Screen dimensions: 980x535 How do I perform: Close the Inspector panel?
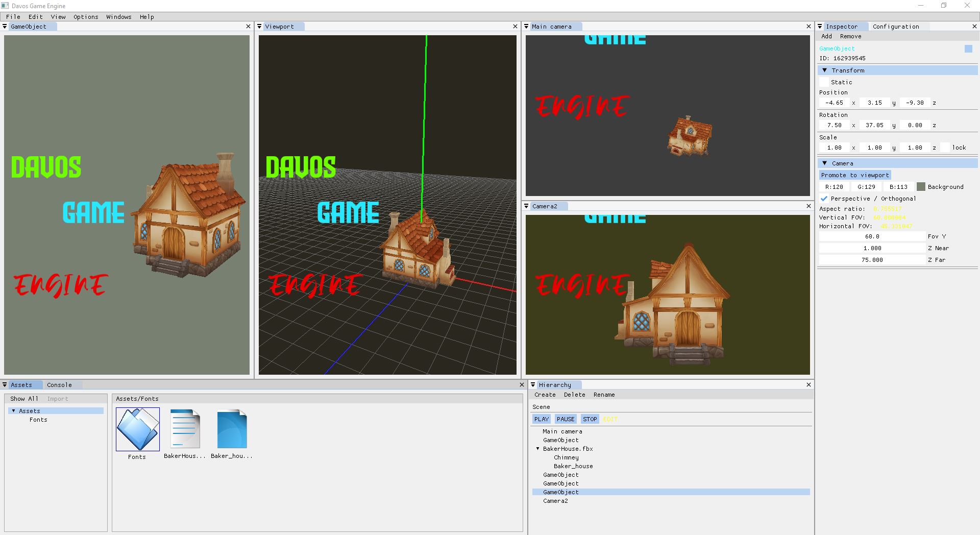pyautogui.click(x=974, y=27)
